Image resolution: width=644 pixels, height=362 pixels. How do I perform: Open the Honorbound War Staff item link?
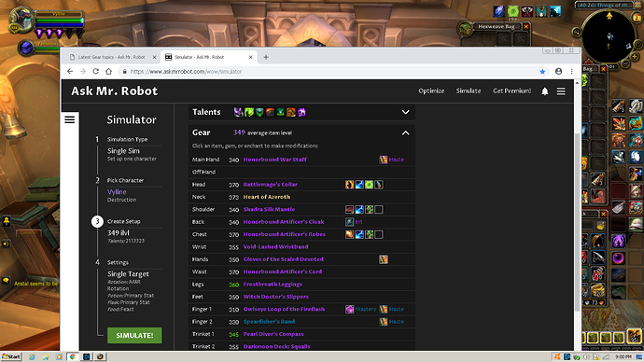click(274, 160)
